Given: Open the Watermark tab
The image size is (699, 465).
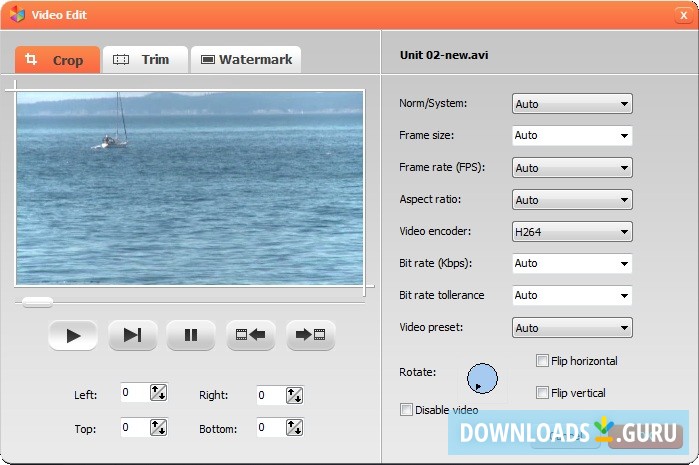Looking at the screenshot, I should coord(246,60).
